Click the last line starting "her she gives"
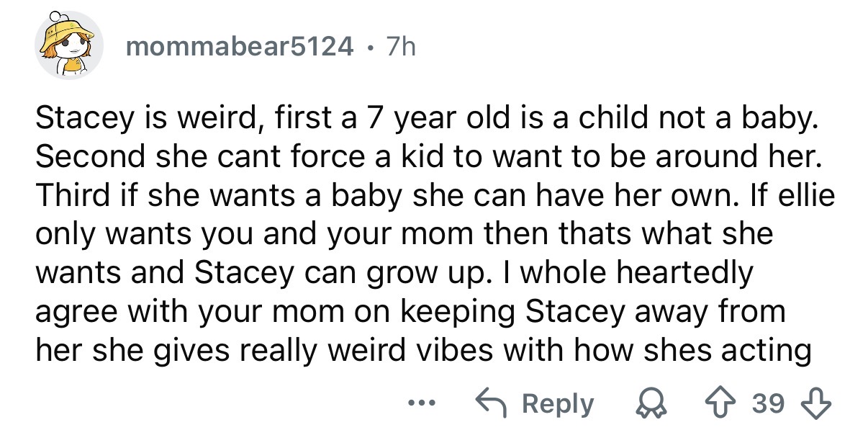 (423, 351)
